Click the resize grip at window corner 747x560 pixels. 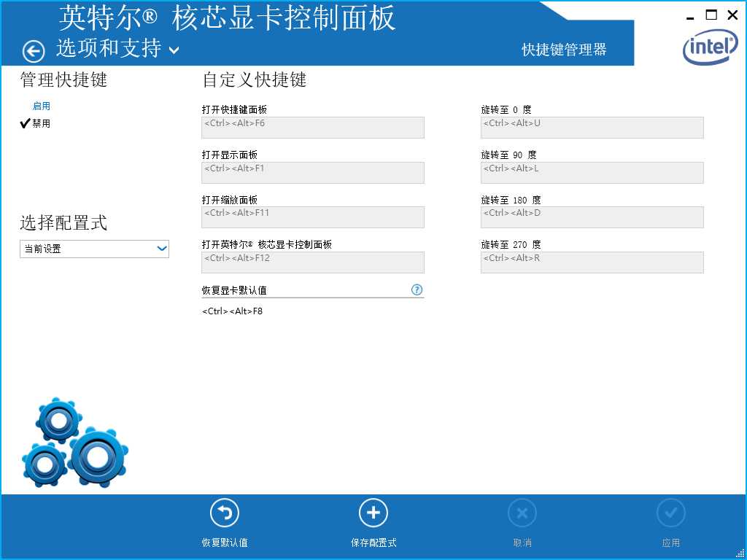(x=740, y=553)
